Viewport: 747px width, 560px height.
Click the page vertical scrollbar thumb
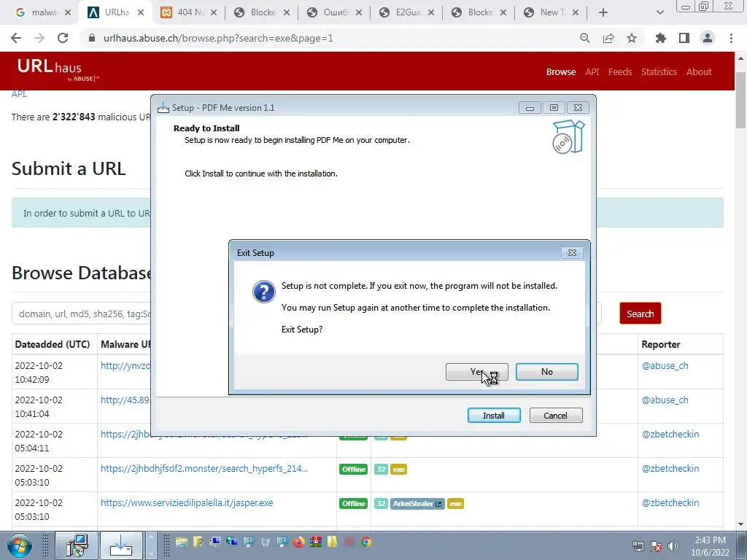pos(740,100)
